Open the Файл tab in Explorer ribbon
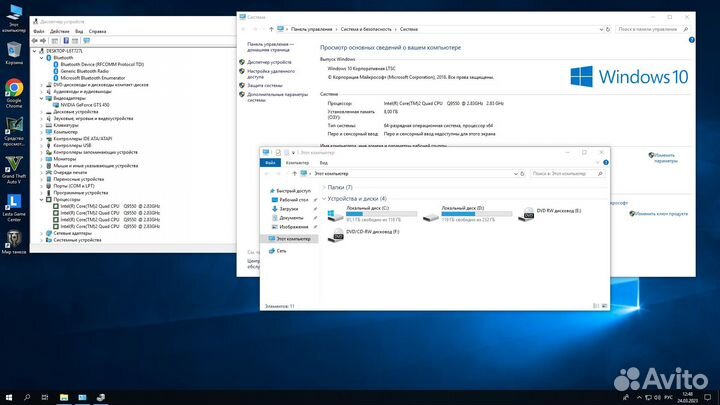Screen dimensions: 720x405 coord(270,163)
